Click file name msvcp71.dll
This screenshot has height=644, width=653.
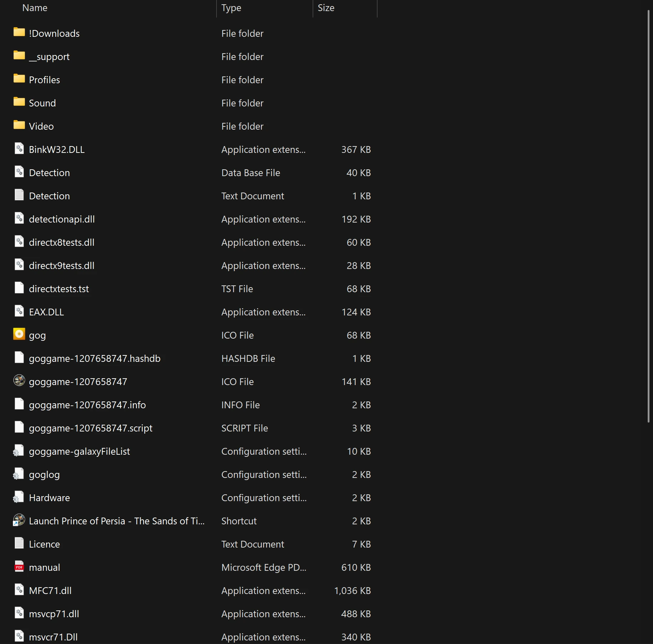pos(54,614)
